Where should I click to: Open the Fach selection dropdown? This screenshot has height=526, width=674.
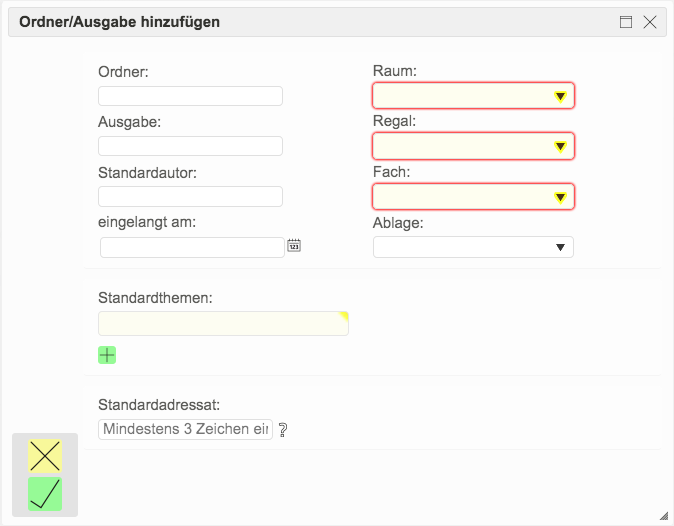pos(473,197)
